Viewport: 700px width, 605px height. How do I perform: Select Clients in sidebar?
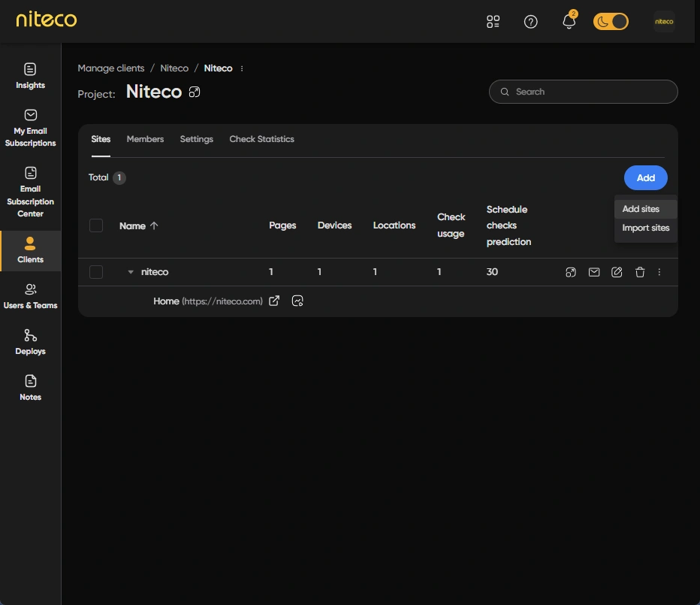coord(30,250)
